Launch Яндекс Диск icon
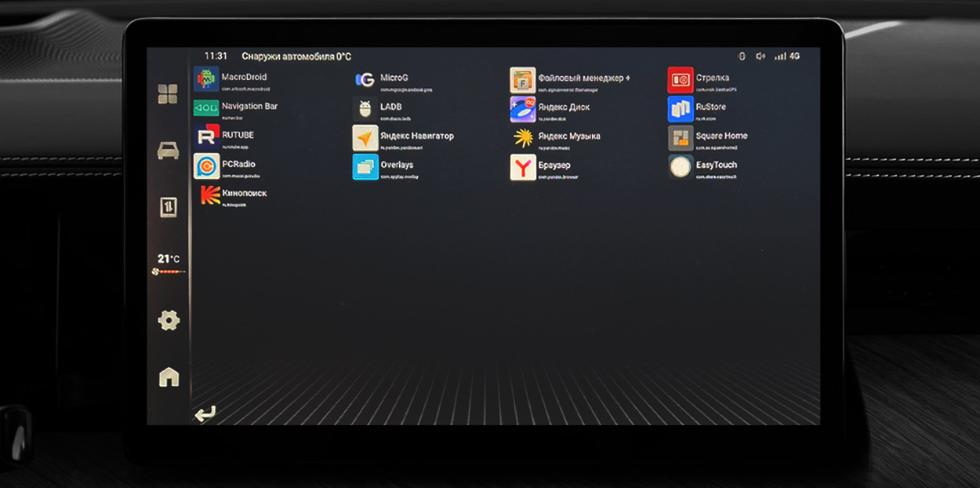 coord(523,109)
